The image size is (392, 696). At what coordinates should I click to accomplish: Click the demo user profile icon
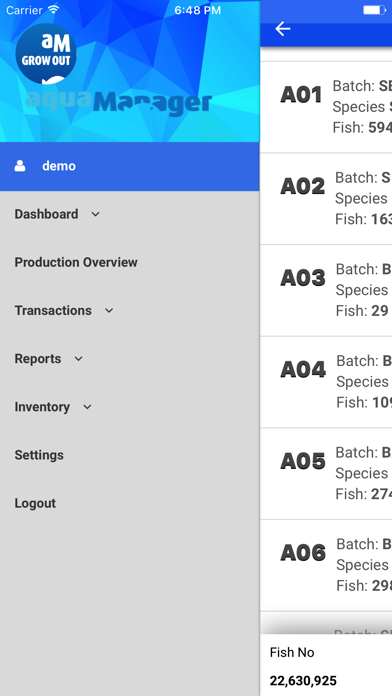click(x=20, y=166)
